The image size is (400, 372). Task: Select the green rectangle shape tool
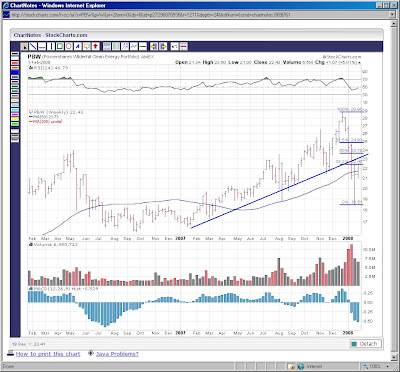(60, 46)
